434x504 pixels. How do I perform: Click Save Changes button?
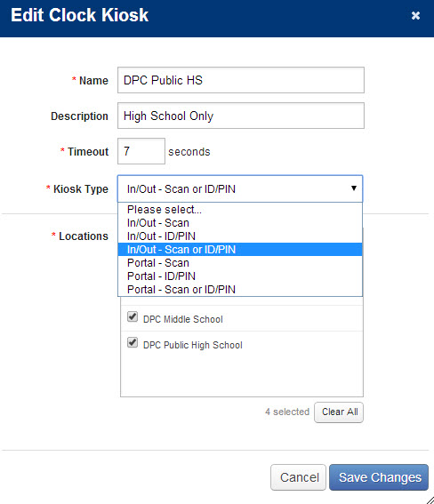(x=379, y=477)
